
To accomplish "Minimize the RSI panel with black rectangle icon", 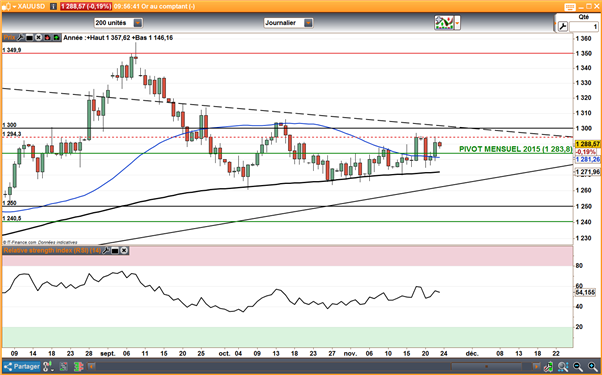I will pyautogui.click(x=115, y=251).
